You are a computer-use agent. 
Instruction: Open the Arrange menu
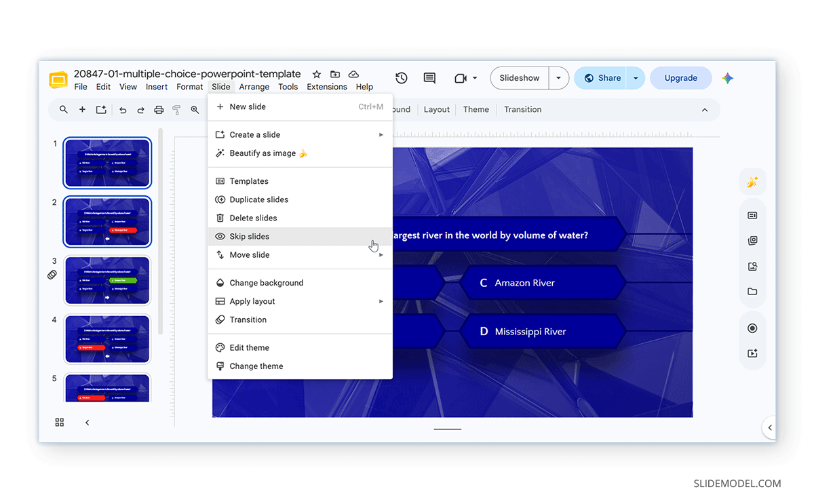254,87
